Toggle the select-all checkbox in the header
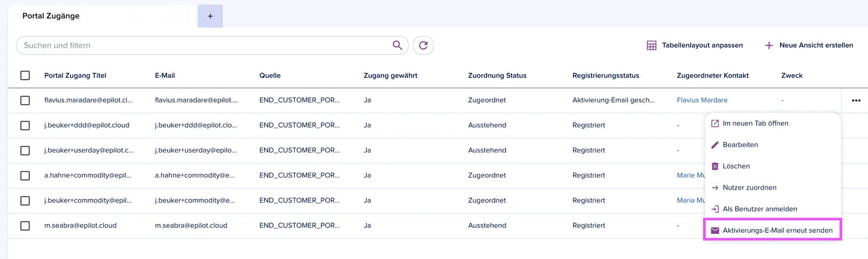The width and height of the screenshot is (868, 259). click(x=25, y=75)
